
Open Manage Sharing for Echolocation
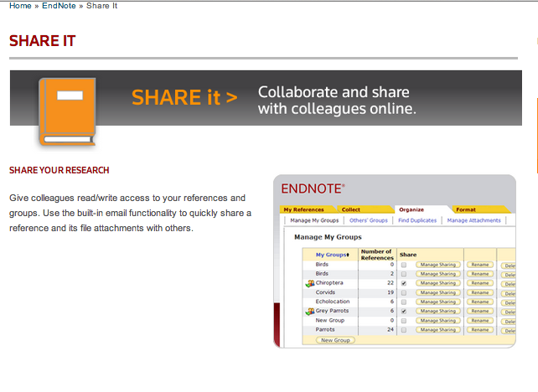pyautogui.click(x=438, y=302)
